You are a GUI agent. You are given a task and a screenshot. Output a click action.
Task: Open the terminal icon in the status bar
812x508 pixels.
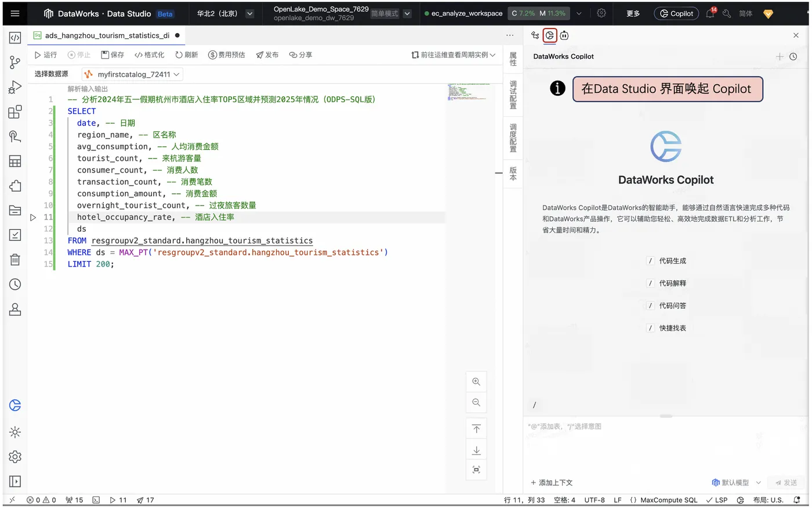point(96,500)
